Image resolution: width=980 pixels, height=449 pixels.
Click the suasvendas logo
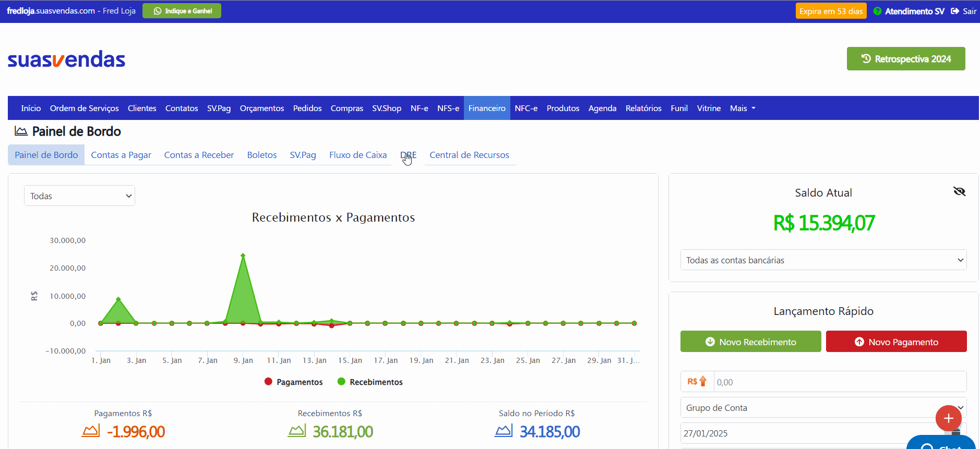click(x=66, y=59)
